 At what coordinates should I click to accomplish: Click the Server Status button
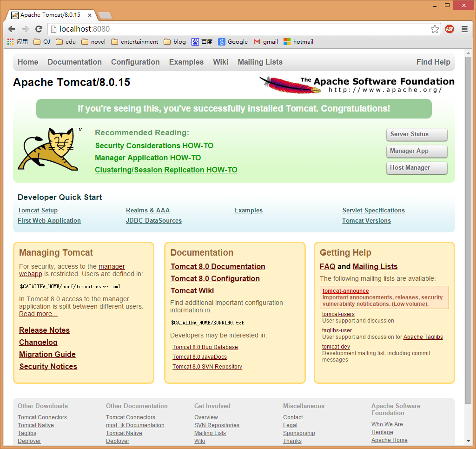(x=417, y=134)
